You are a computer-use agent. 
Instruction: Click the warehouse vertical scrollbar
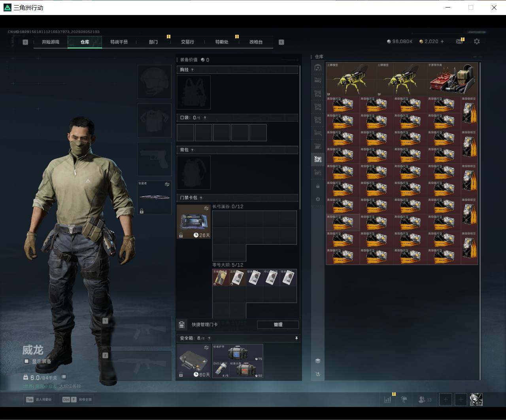[480, 220]
